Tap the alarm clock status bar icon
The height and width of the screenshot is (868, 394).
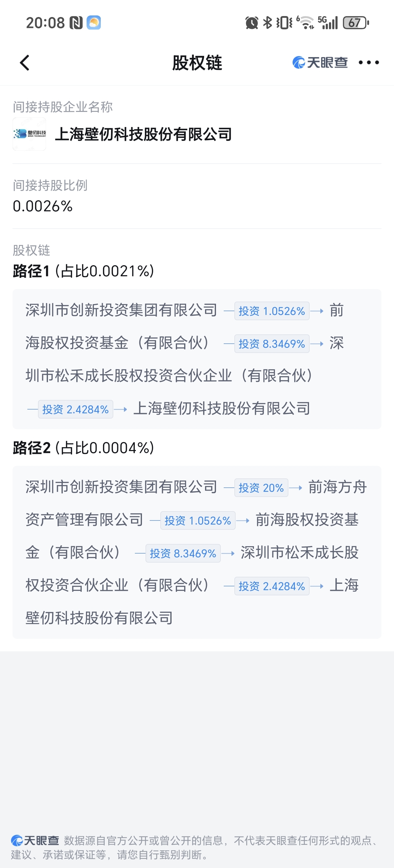252,23
